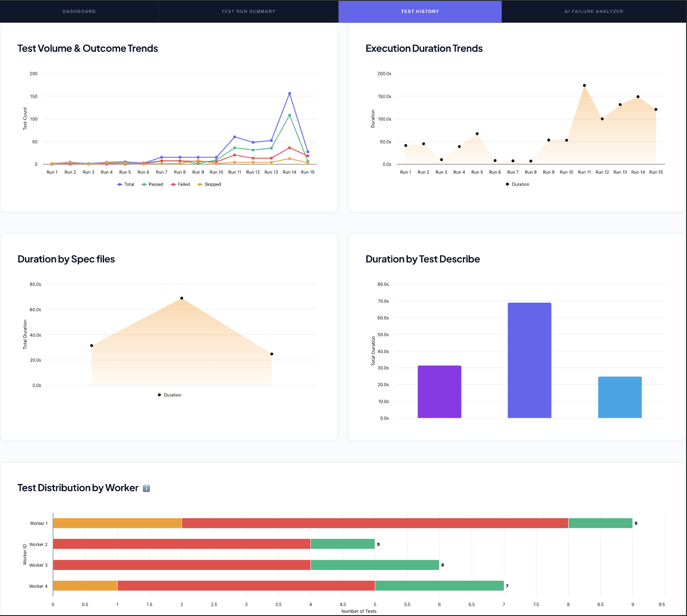Click the Total peak point at Run 14

pyautogui.click(x=289, y=93)
